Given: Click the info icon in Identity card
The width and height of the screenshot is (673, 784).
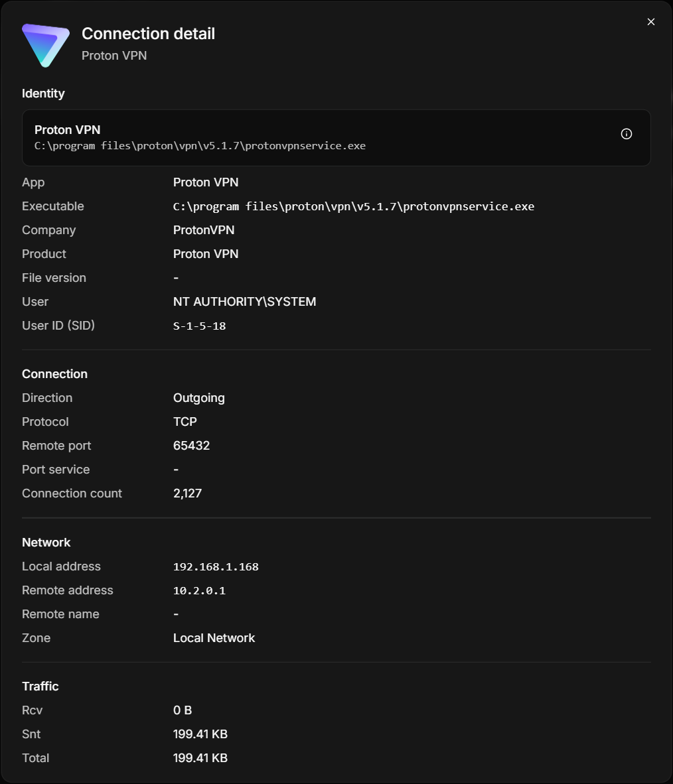Looking at the screenshot, I should (626, 134).
